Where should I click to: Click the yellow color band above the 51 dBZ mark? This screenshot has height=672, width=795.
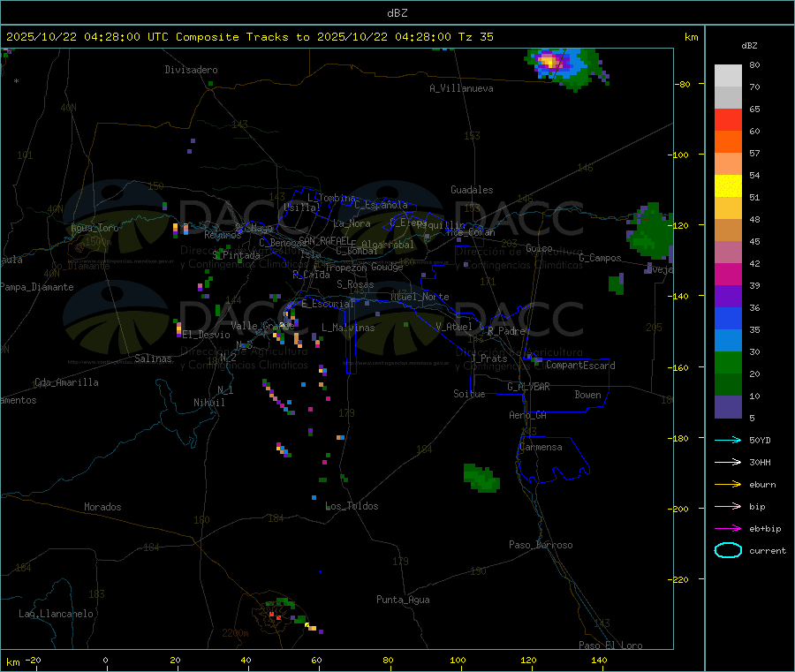728,186
